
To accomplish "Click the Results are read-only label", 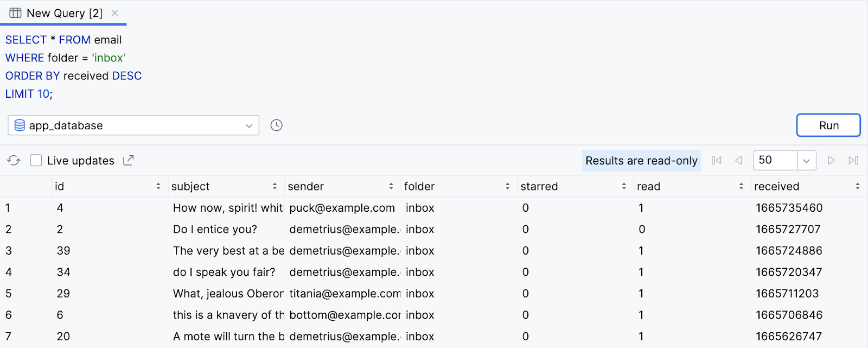I will (641, 161).
